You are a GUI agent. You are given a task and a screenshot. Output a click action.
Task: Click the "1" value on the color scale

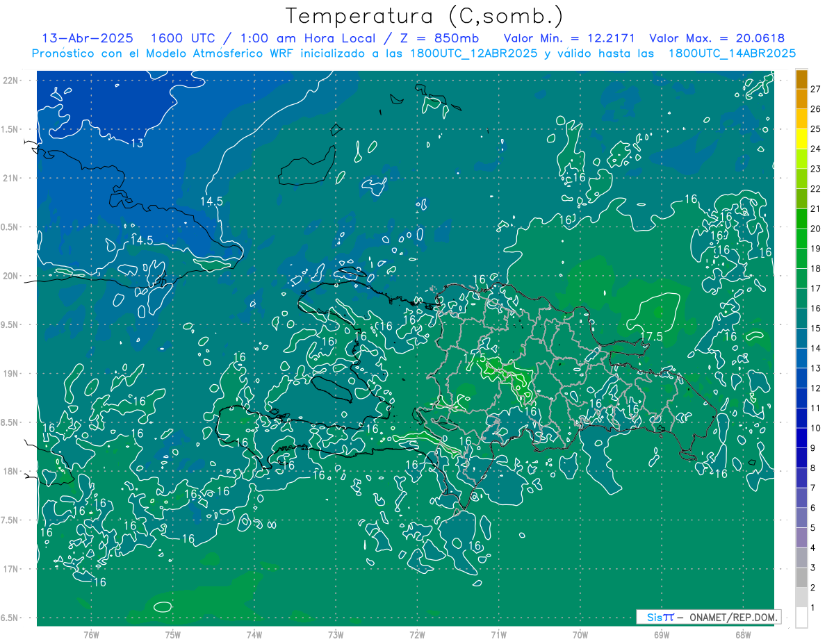point(812,608)
